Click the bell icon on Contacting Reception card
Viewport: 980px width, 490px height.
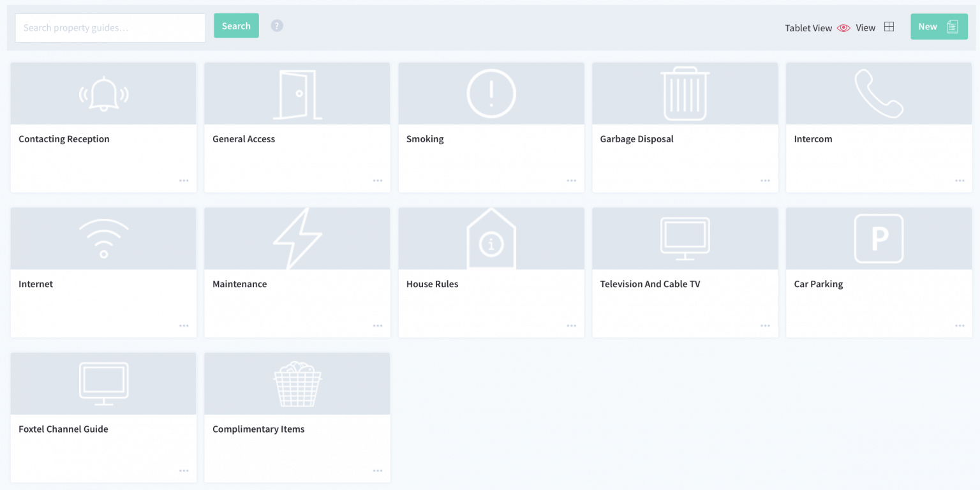[103, 94]
